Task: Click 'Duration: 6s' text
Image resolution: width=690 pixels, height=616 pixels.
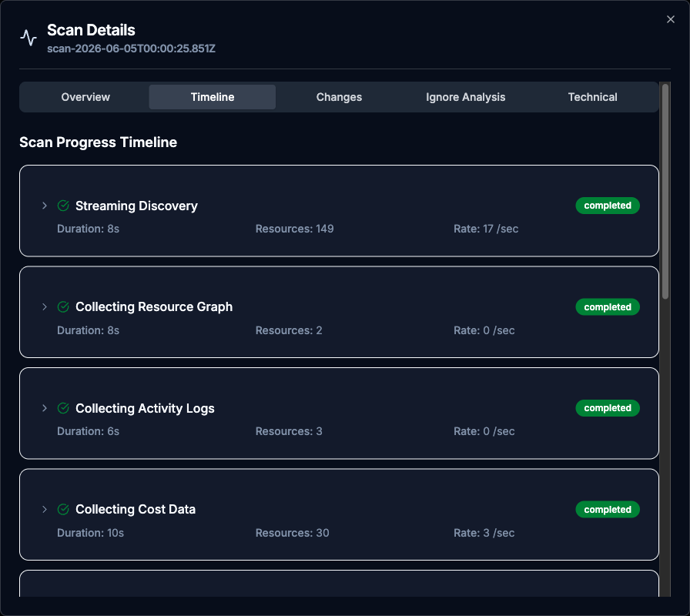Action: 88,431
